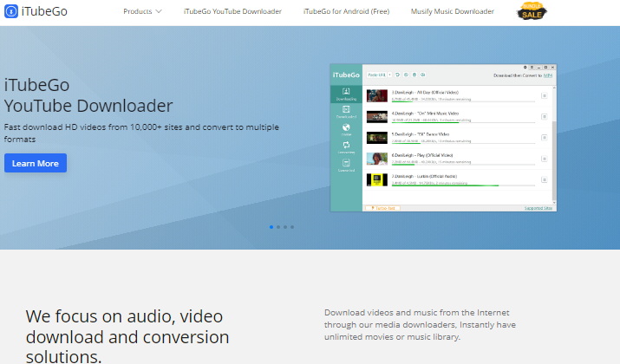Click trash delete icon in app preview toolbar
The image size is (620, 364).
(414, 75)
